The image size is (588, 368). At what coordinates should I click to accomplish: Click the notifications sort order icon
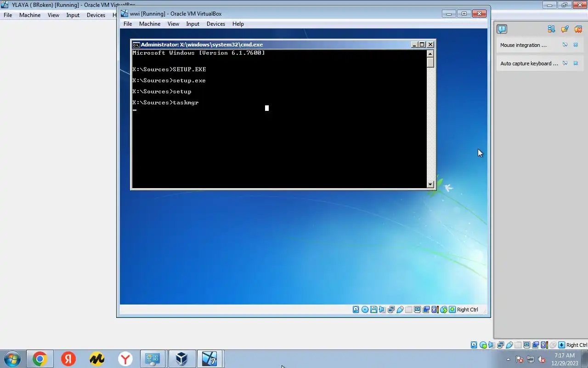click(x=551, y=29)
